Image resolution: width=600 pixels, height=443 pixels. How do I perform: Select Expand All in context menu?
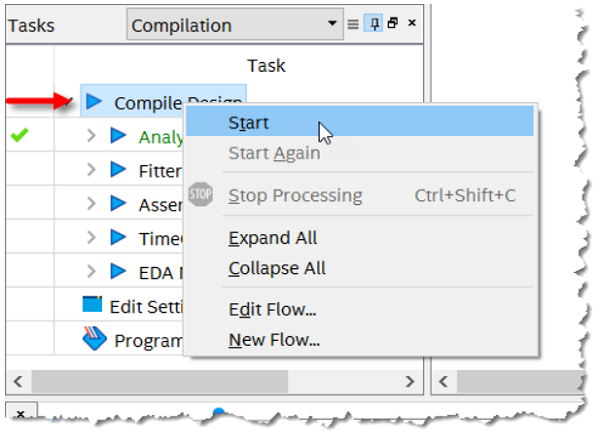click(272, 238)
